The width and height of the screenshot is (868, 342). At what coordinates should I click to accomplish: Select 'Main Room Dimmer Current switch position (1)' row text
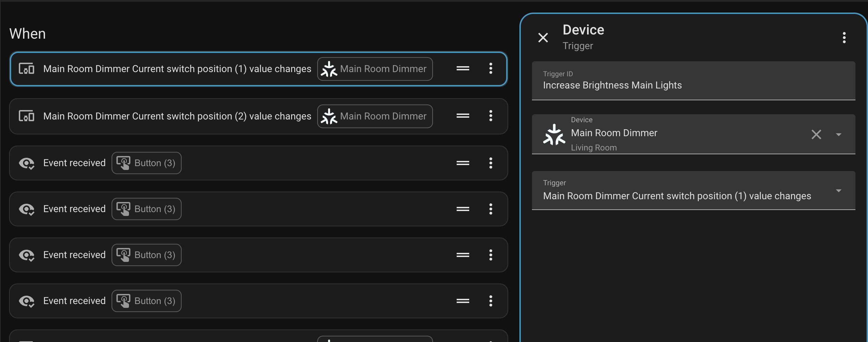coord(177,69)
